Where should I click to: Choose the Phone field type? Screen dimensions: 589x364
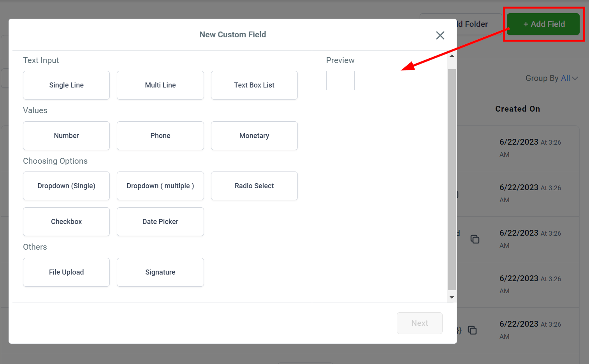160,136
